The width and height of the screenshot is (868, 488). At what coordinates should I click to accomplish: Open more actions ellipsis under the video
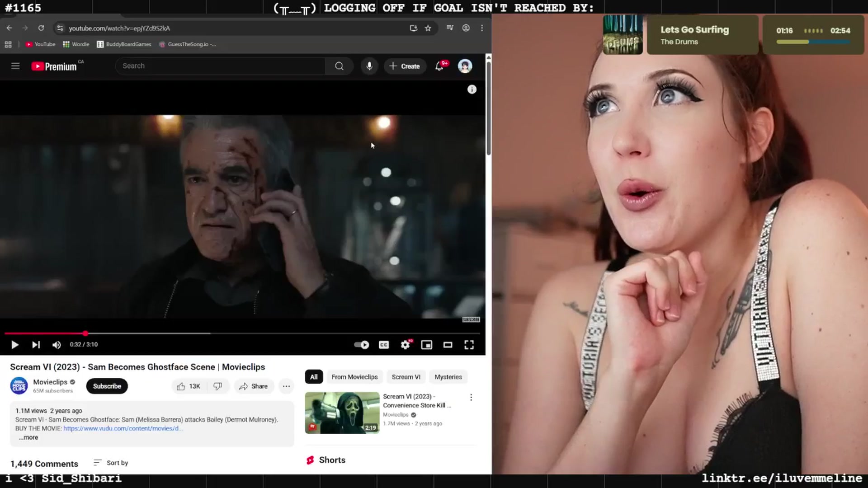[286, 386]
